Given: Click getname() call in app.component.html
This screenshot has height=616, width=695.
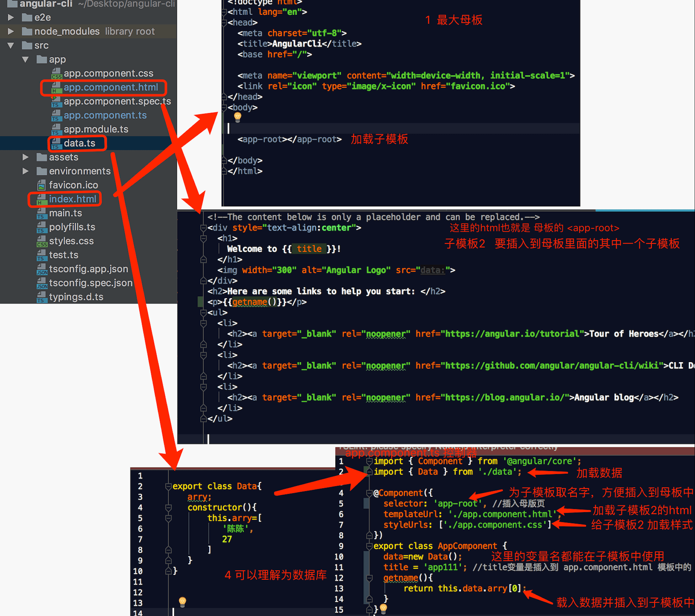Looking at the screenshot, I should pos(254,302).
